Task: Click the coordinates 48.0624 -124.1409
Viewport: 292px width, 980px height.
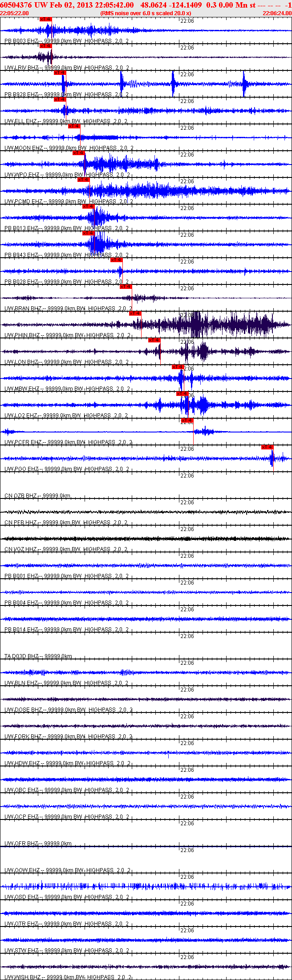Action: point(171,5)
